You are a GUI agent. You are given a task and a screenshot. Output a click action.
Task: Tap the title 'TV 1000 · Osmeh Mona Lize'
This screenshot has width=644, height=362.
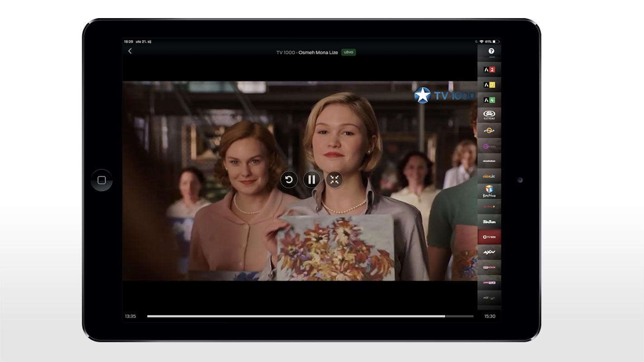[307, 52]
